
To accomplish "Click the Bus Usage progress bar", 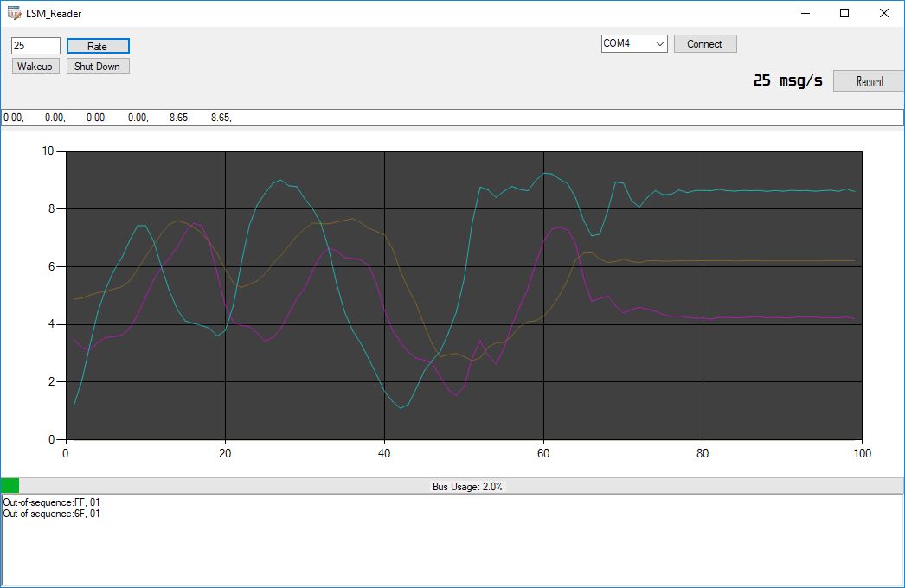I will (452, 486).
